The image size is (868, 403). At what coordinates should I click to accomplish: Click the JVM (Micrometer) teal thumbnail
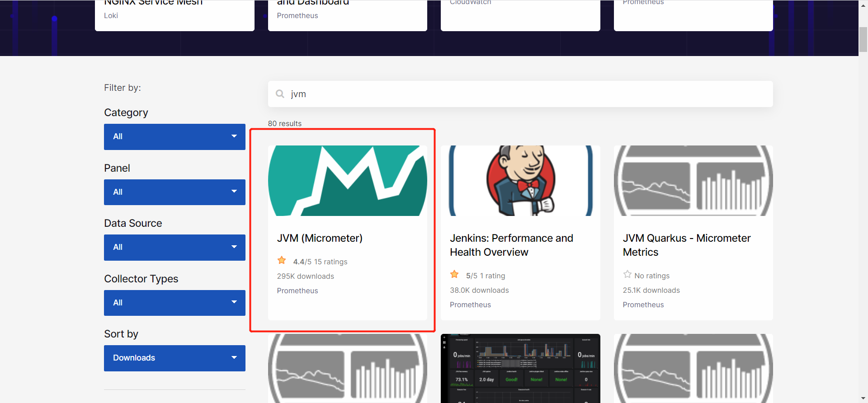347,181
